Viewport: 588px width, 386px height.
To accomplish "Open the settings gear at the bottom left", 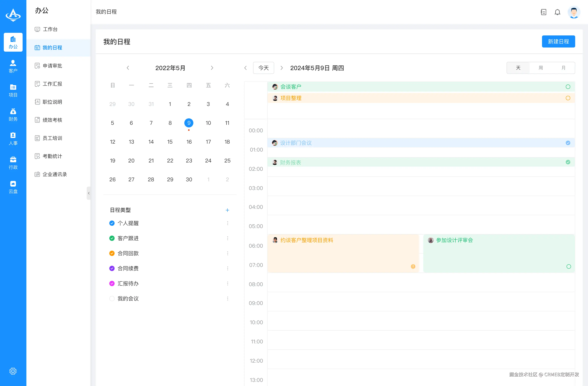I will click(13, 371).
